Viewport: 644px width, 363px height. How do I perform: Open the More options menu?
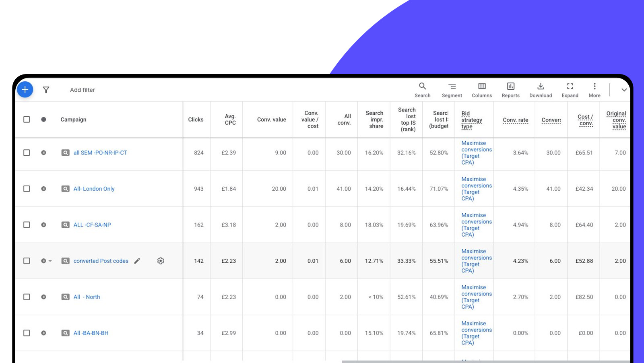point(594,90)
